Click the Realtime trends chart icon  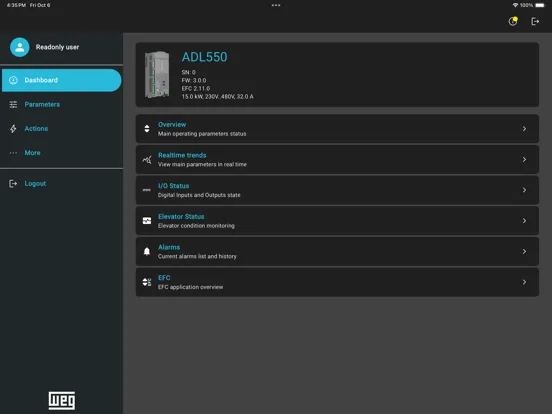coord(147,159)
